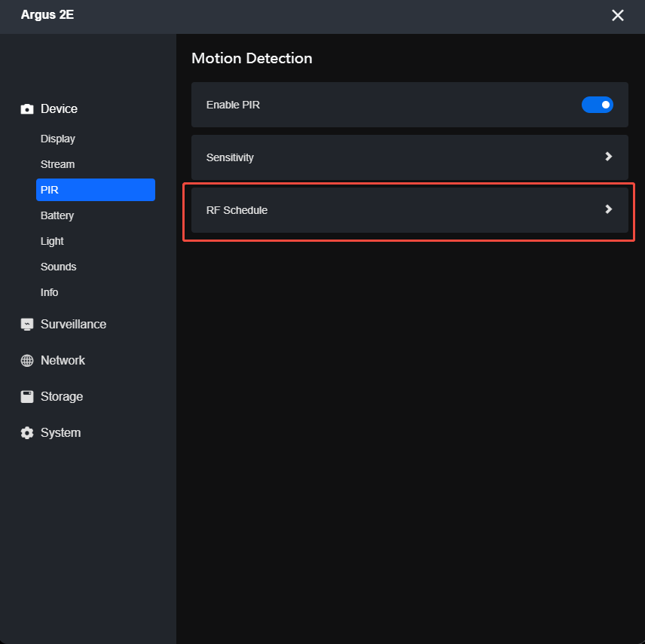Open the Display settings page

pos(58,139)
